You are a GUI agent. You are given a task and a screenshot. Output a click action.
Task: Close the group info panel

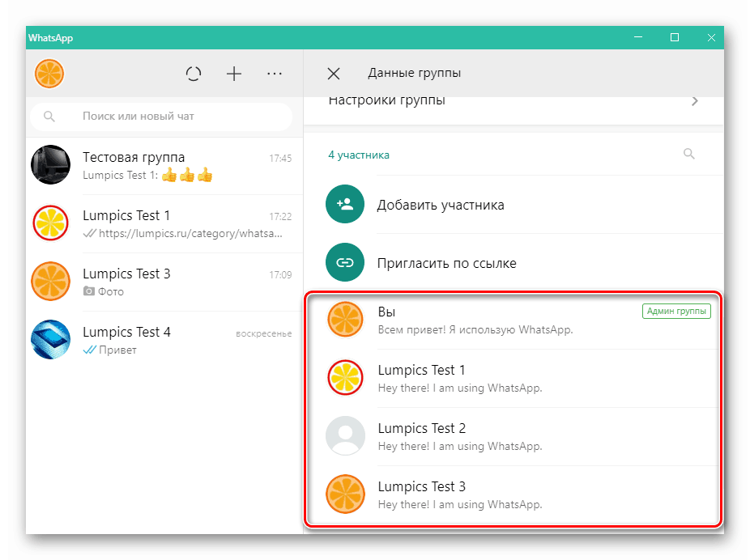point(334,74)
